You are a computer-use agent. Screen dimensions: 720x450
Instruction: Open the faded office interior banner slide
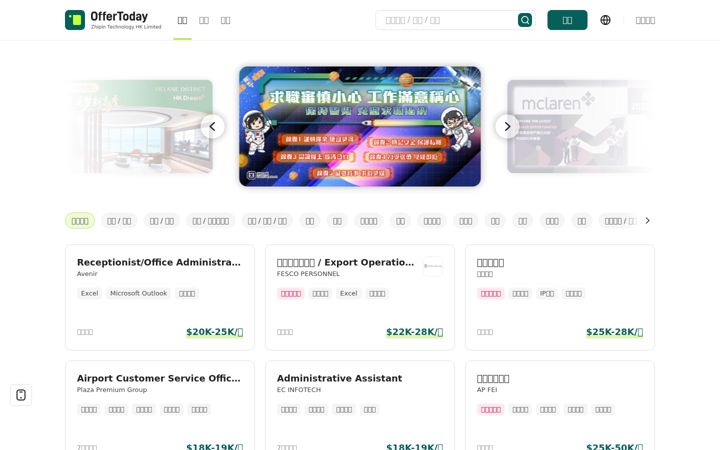pos(141,126)
